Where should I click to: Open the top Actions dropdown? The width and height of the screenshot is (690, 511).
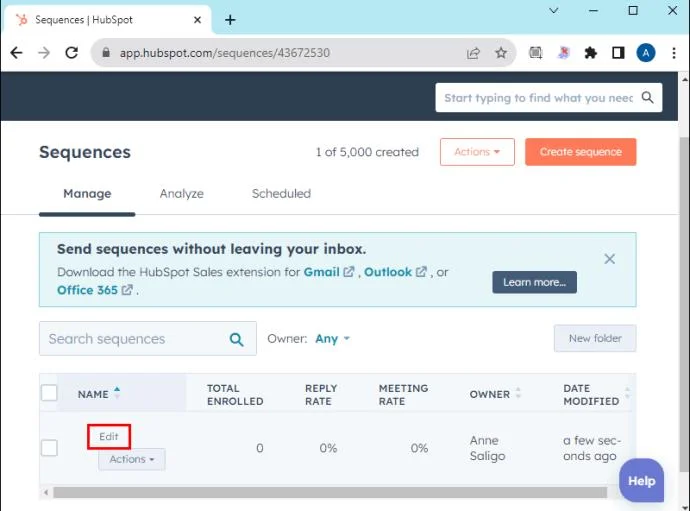click(477, 152)
